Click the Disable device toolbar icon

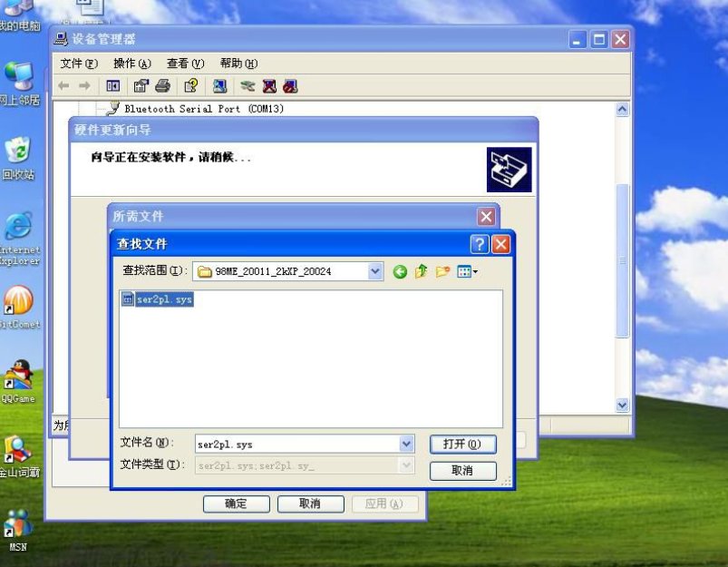(290, 86)
